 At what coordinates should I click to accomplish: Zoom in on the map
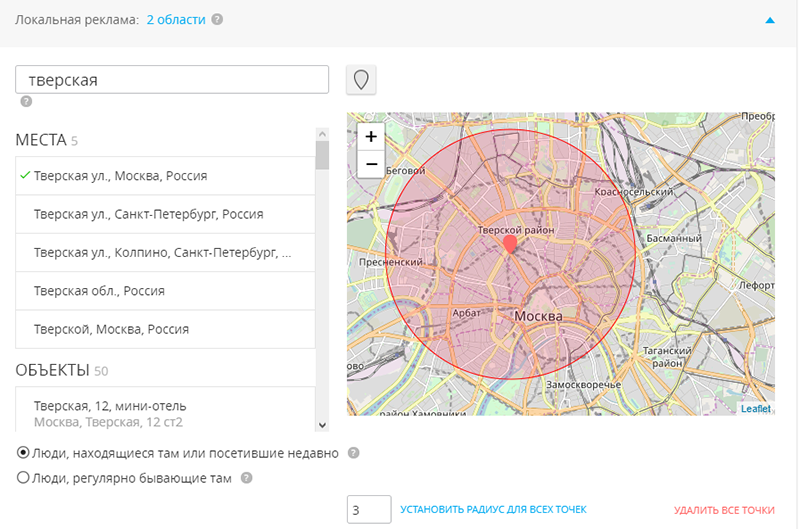coord(370,137)
